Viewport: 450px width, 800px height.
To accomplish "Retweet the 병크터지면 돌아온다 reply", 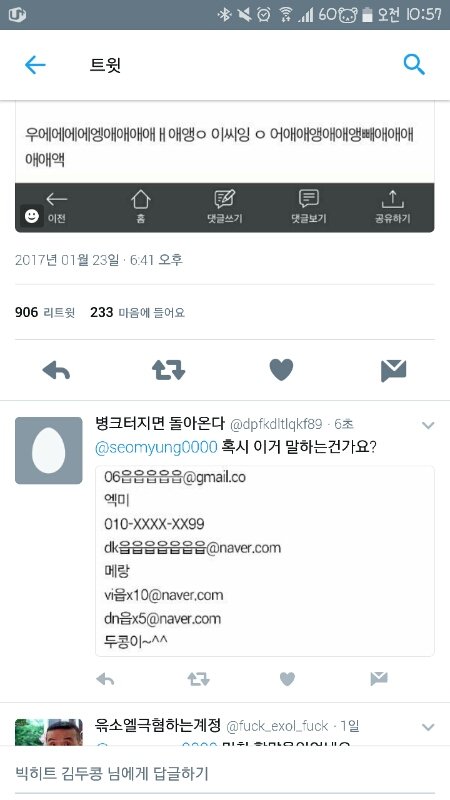I will point(198,679).
